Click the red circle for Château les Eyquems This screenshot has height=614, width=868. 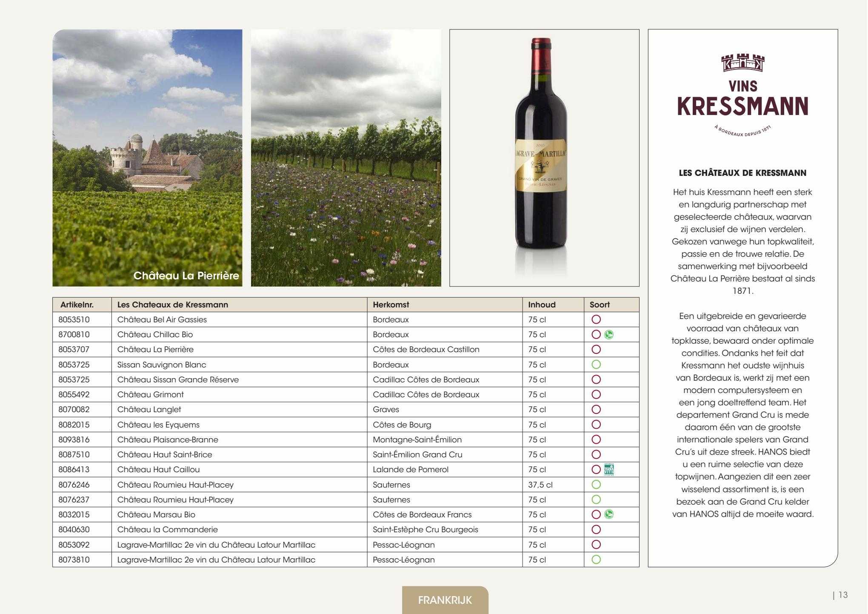click(596, 425)
